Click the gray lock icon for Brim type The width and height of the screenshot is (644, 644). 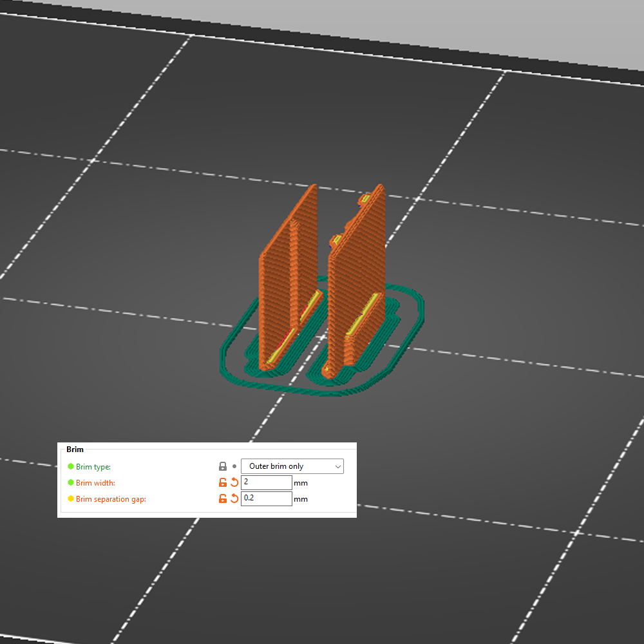tap(223, 466)
